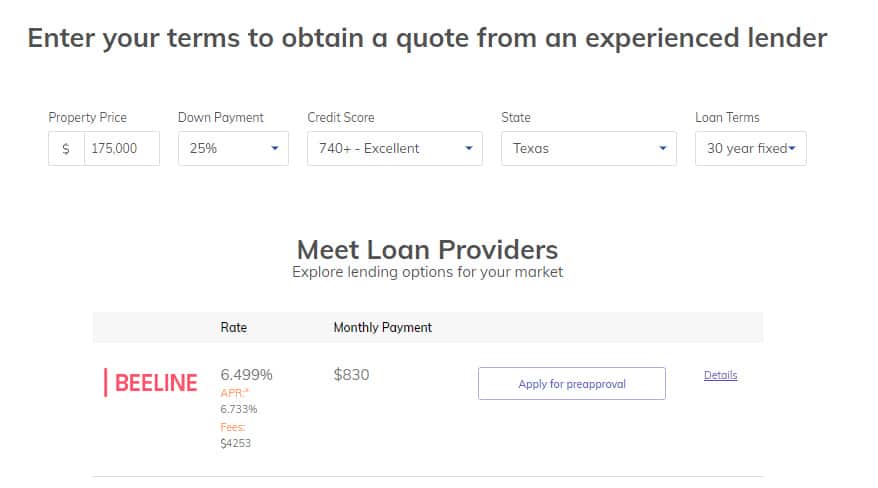Click the Beeline lender logo
The height and width of the screenshot is (488, 878).
pos(151,383)
